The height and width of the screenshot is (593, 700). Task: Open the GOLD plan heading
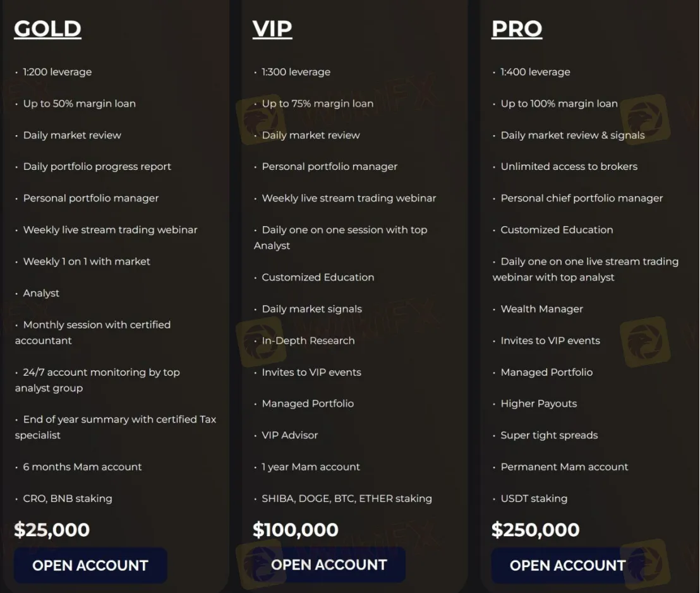(x=47, y=29)
